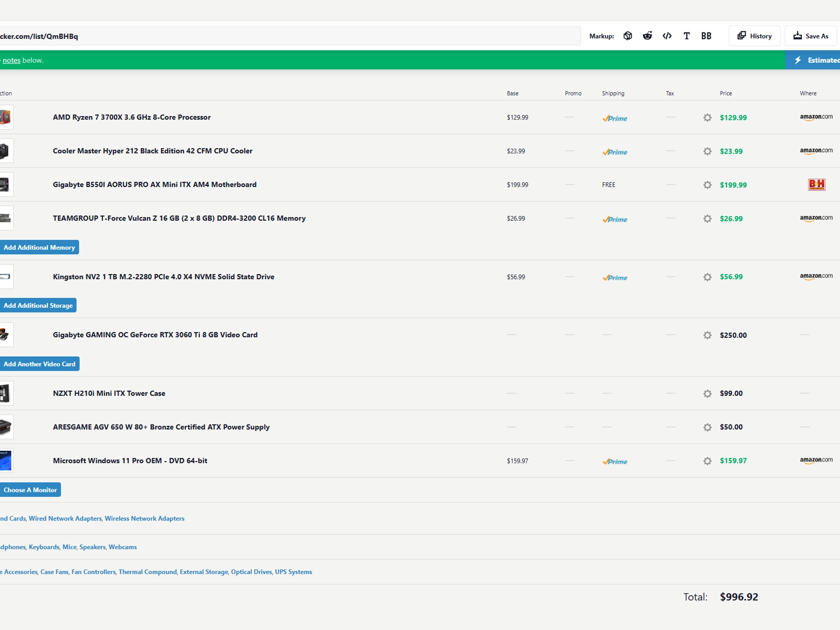Click the Choose A Monitor button
840x630 pixels.
click(x=30, y=490)
